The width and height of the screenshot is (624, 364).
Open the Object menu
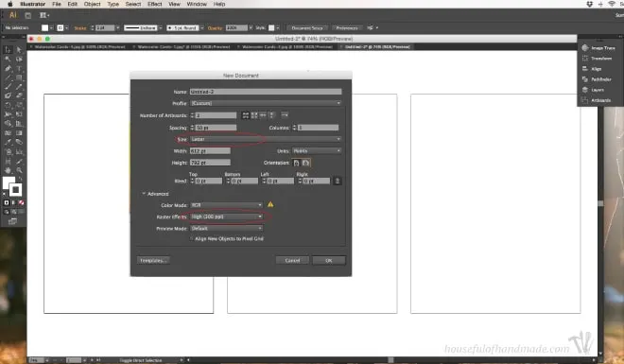pyautogui.click(x=92, y=4)
